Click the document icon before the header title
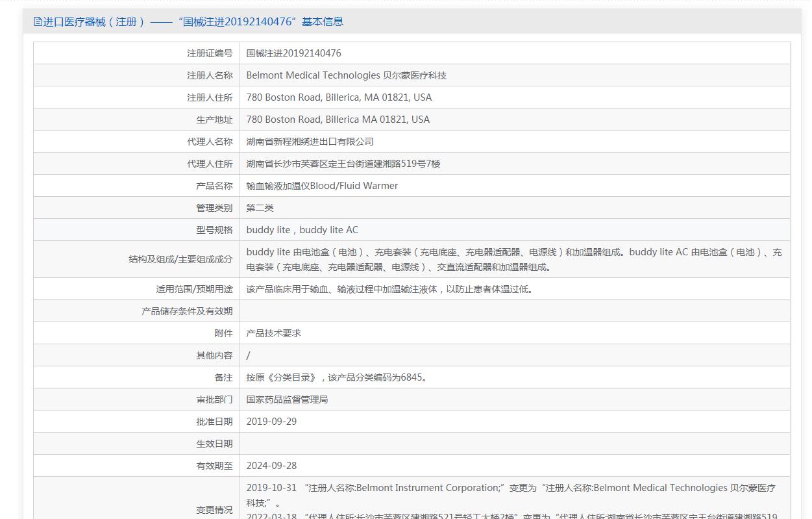Viewport: 812px width, 519px height. pos(38,21)
